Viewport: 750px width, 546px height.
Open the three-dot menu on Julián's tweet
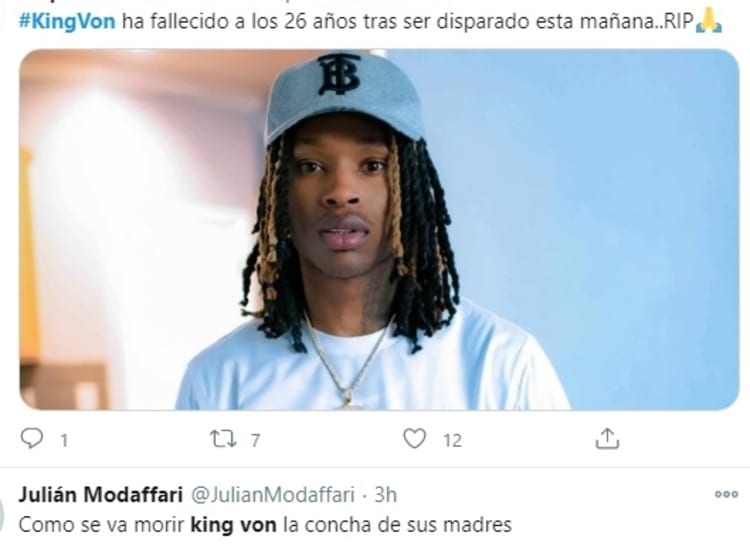coord(726,494)
